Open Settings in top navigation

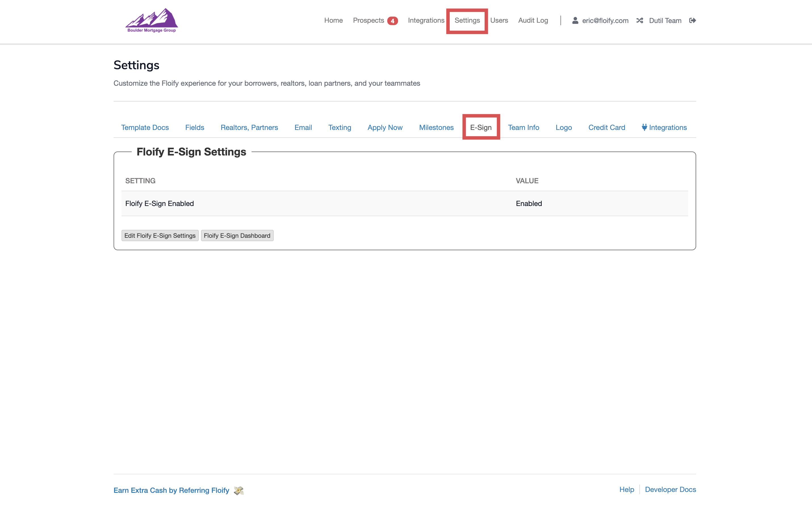pyautogui.click(x=467, y=20)
